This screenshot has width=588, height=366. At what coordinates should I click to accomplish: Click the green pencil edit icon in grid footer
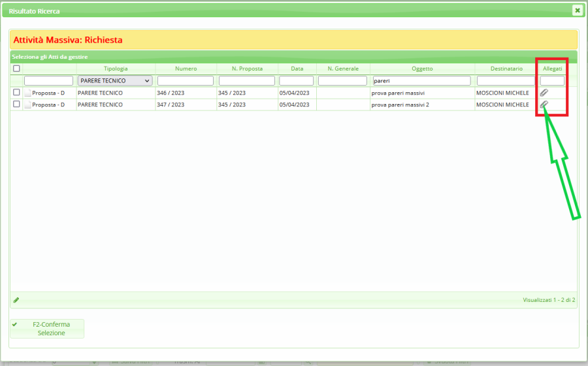click(x=16, y=300)
